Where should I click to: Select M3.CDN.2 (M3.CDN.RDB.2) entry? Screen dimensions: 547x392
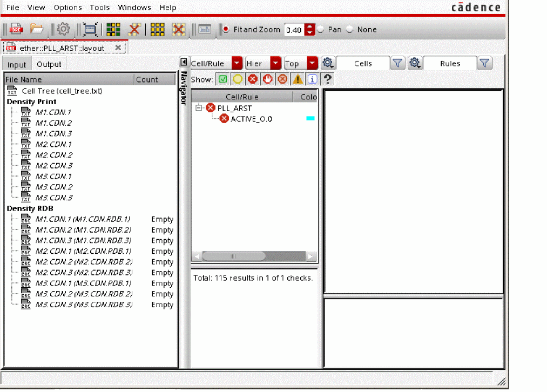[84, 294]
